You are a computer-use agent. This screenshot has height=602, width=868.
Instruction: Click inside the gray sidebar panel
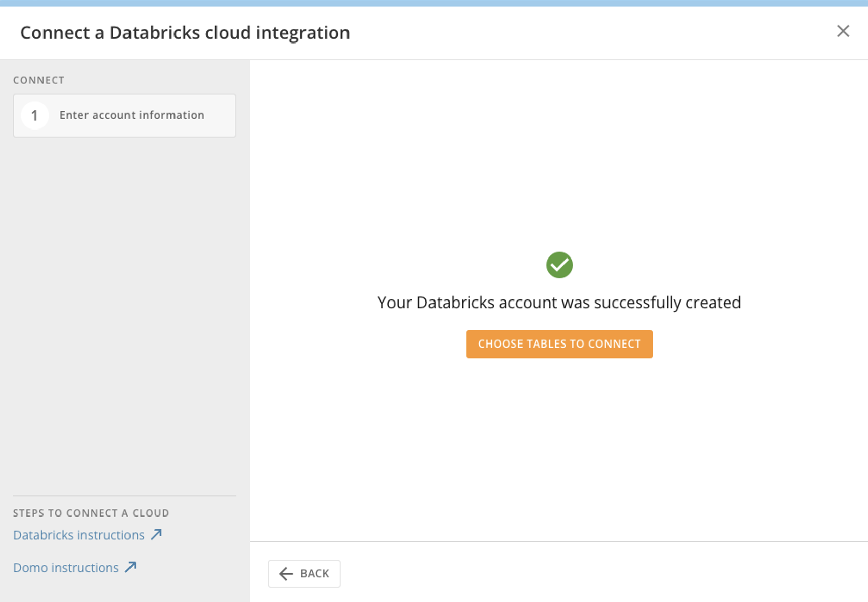click(124, 304)
